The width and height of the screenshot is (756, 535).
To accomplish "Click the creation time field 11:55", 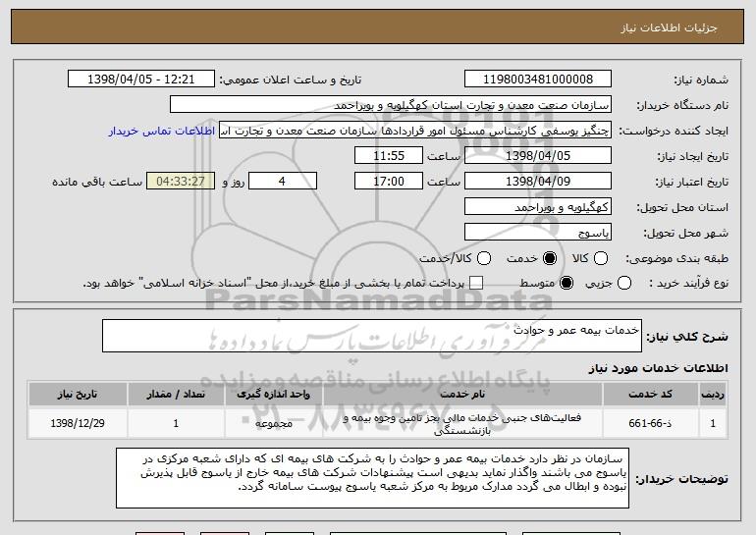I will tap(389, 156).
